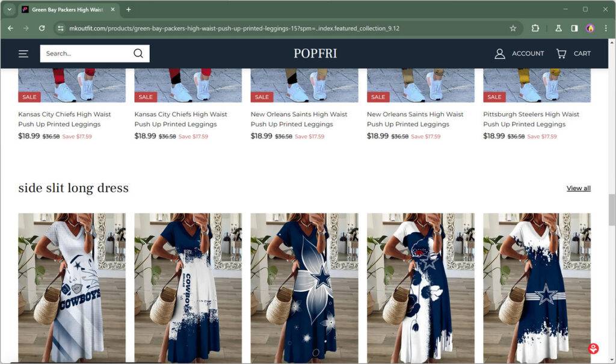Click SALE badge on first Chiefs leggings
Image resolution: width=616 pixels, height=364 pixels.
point(29,97)
